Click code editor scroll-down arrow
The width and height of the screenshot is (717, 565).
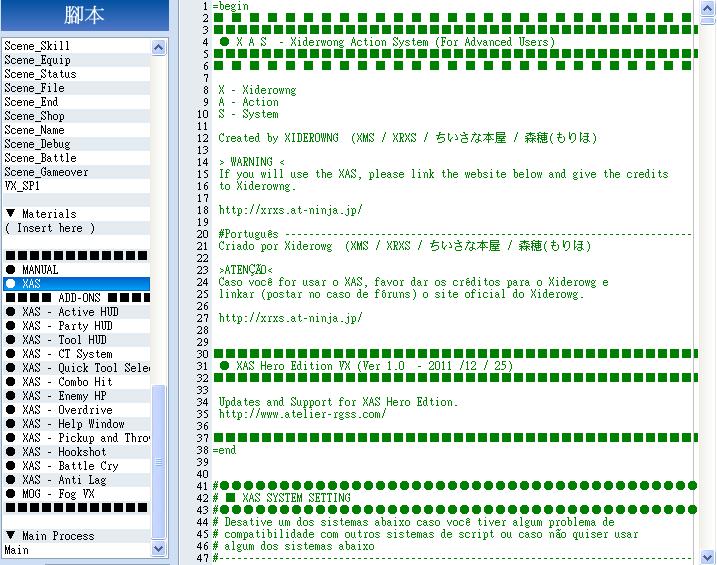click(x=707, y=557)
